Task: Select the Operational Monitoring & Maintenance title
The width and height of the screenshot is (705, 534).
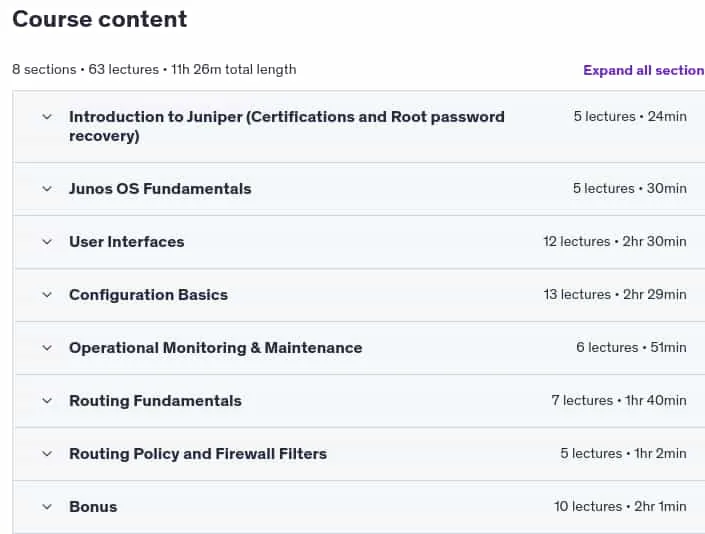Action: 216,348
